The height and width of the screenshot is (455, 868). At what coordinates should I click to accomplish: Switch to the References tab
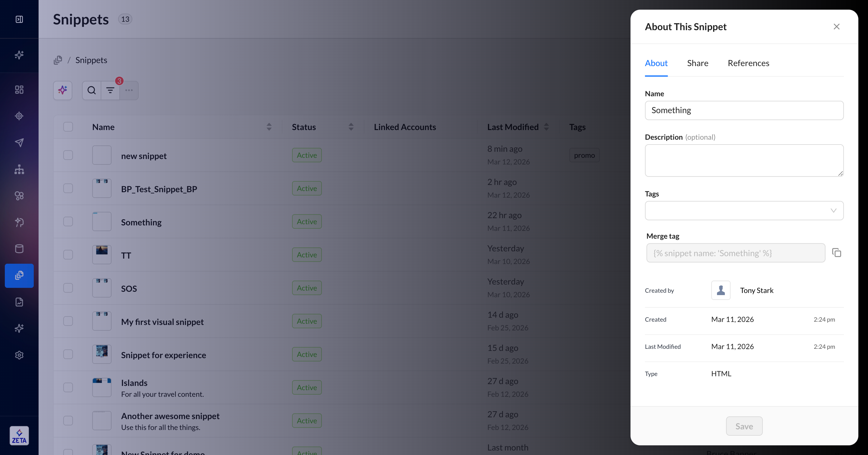[x=748, y=63]
